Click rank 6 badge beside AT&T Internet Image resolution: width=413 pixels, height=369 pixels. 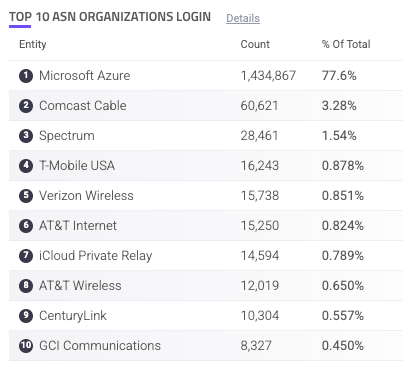pos(26,226)
